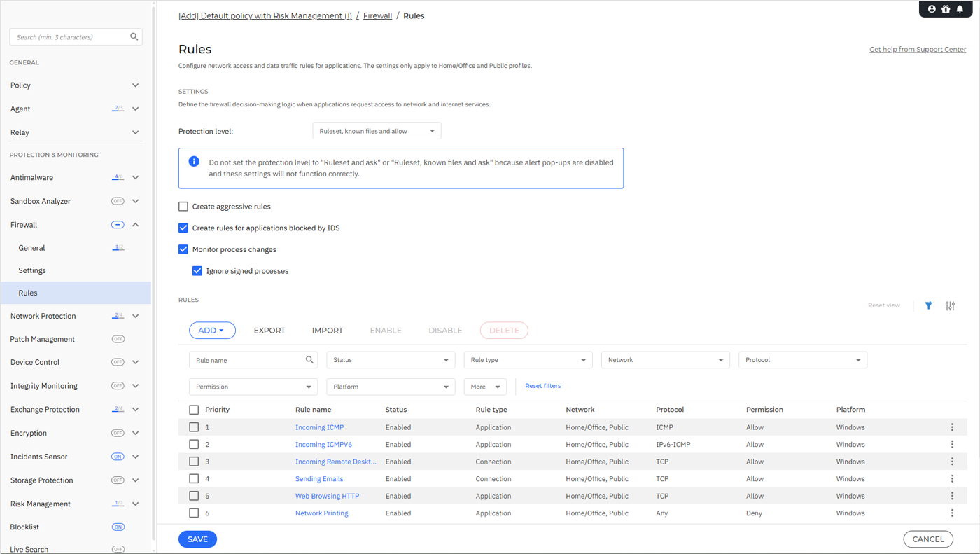
Task: Open the Network filter dropdown
Action: 666,360
